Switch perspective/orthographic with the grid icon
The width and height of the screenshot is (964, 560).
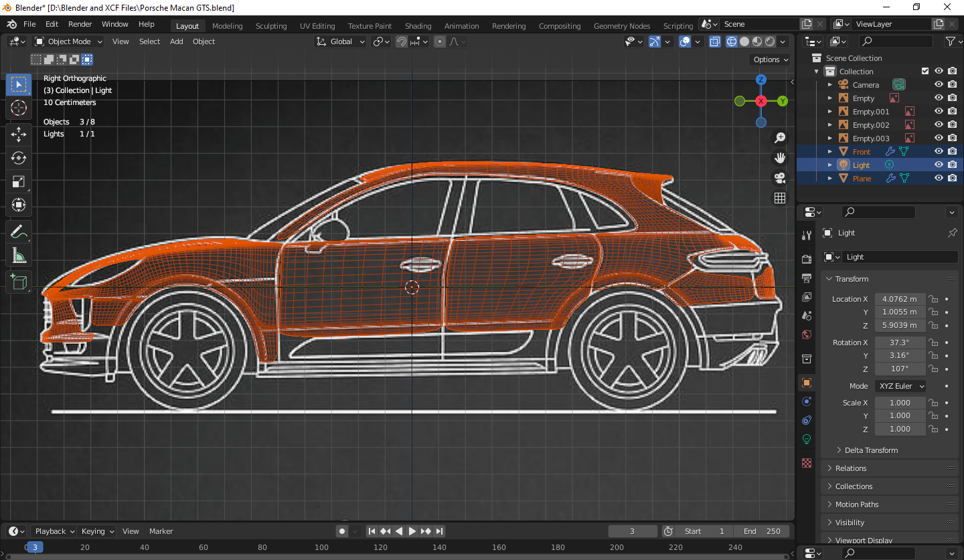pyautogui.click(x=780, y=198)
